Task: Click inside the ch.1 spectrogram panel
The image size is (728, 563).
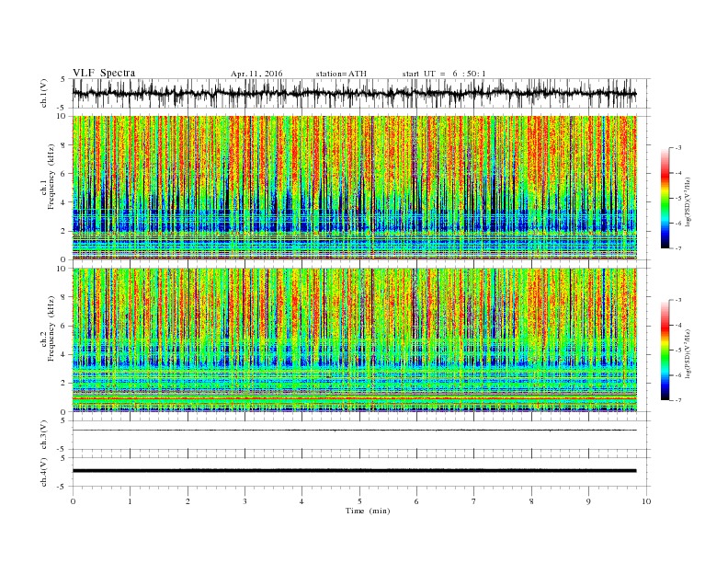Action: pyautogui.click(x=355, y=188)
